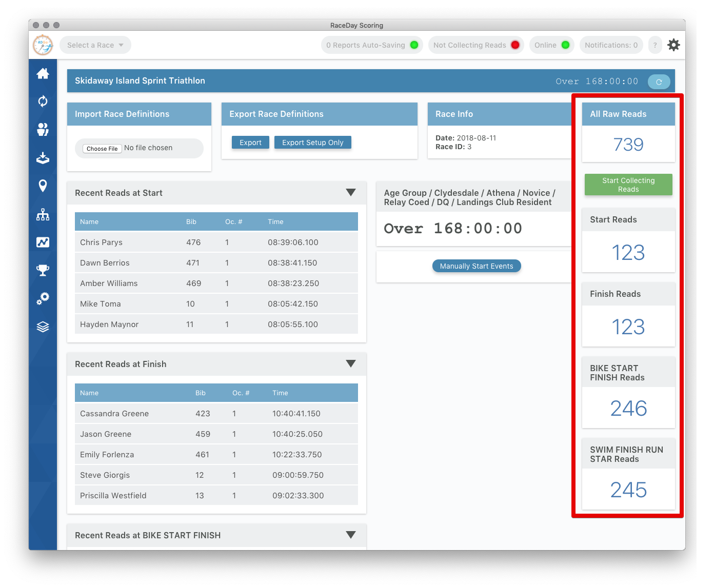Viewport: 714px width, 588px height.
Task: Click the layers icon at the sidebar bottom
Action: (x=43, y=326)
